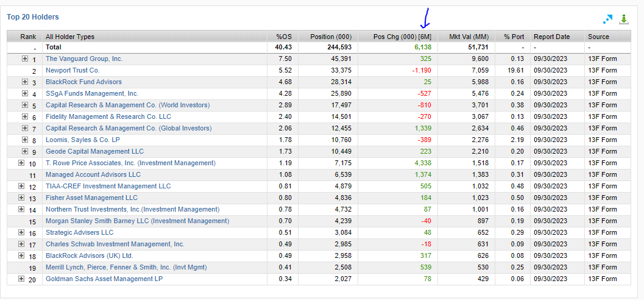Image resolution: width=644 pixels, height=300 pixels.
Task: Select total %OS value 40.43
Action: [x=284, y=48]
